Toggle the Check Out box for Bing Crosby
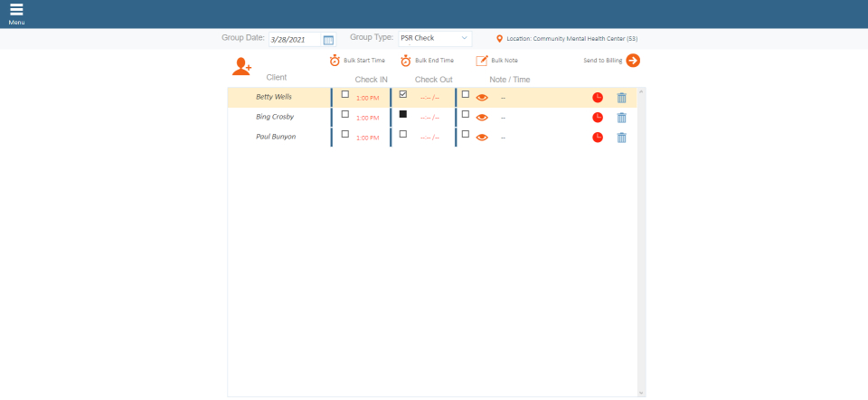 click(x=403, y=114)
